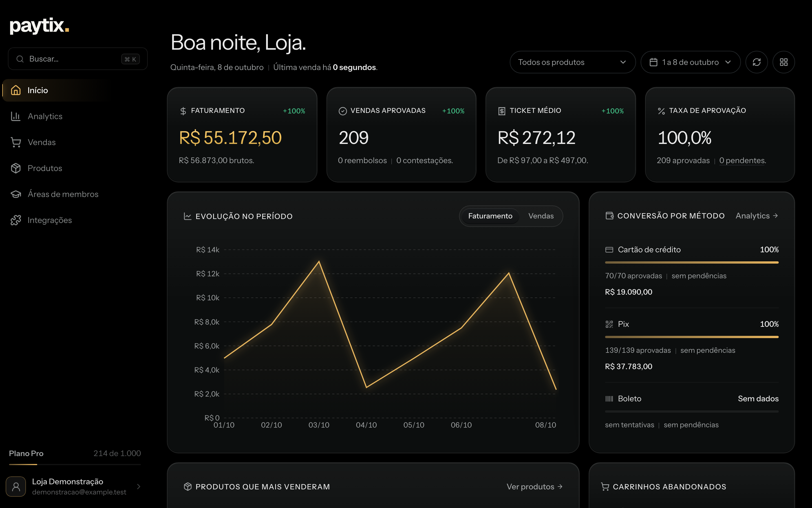Open the Todos os produtos dropdown
The image size is (812, 508).
(x=572, y=62)
